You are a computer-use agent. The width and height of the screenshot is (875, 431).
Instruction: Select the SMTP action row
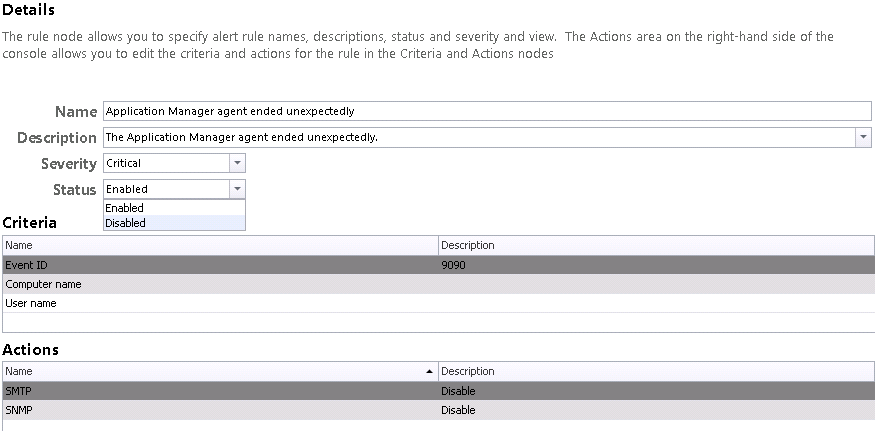click(438, 391)
